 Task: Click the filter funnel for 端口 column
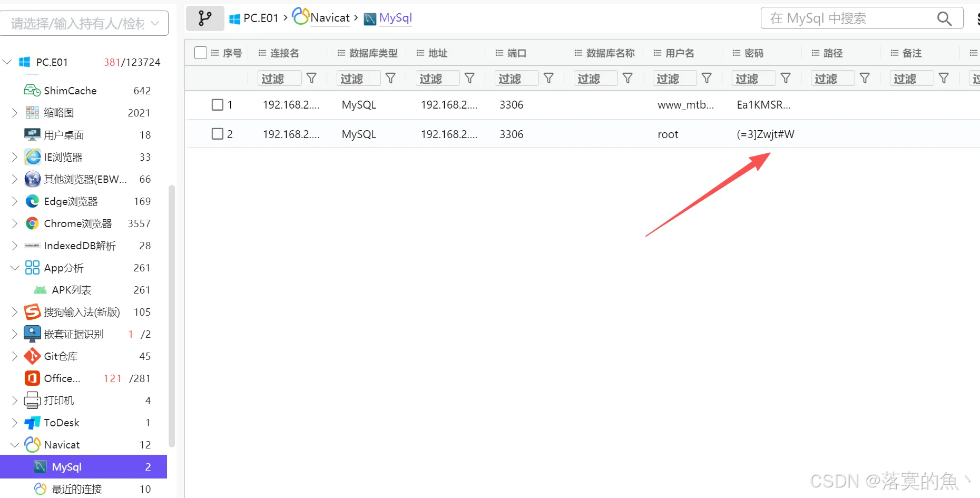click(548, 79)
